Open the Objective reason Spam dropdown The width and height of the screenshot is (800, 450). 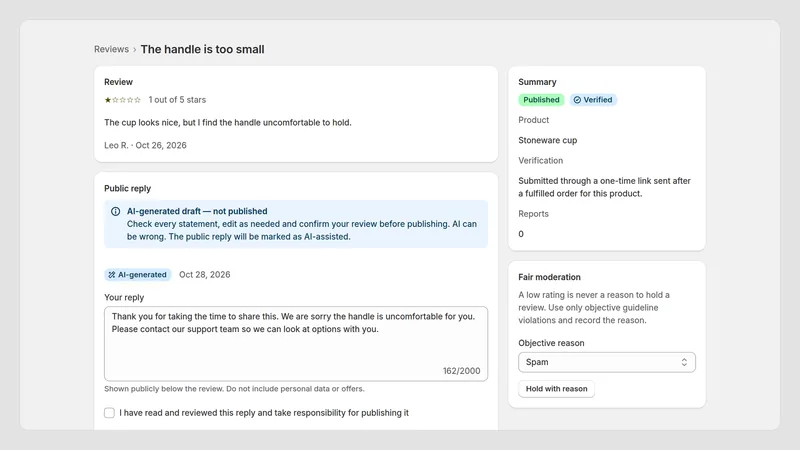[607, 362]
